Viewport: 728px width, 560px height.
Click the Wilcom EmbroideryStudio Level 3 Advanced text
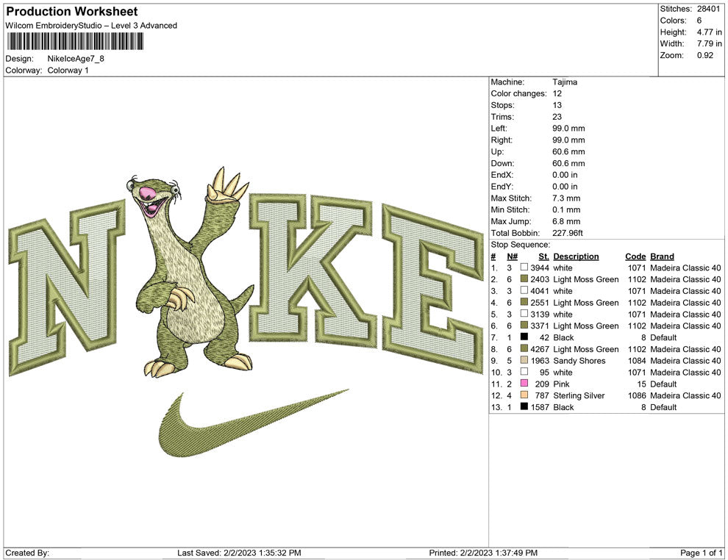click(x=91, y=26)
